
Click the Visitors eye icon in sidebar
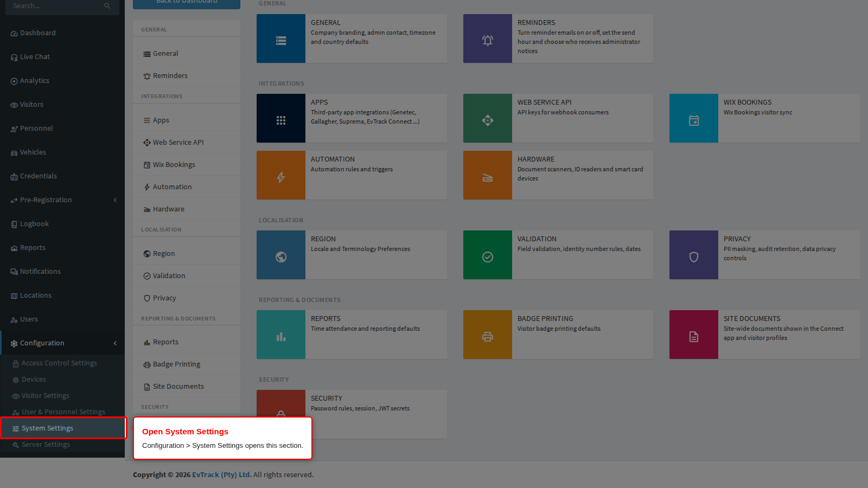[14, 105]
